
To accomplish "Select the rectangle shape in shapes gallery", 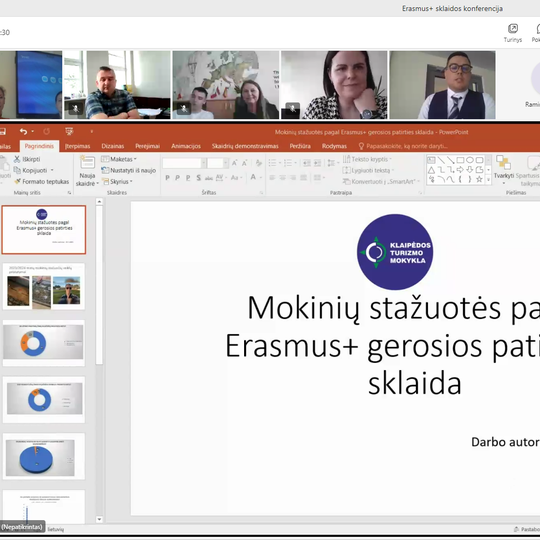I will point(460,160).
